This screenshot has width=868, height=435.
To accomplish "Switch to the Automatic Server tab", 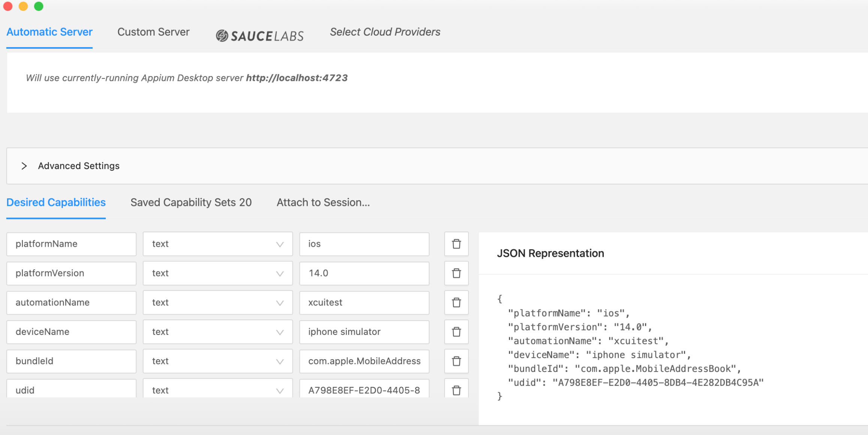I will [49, 32].
